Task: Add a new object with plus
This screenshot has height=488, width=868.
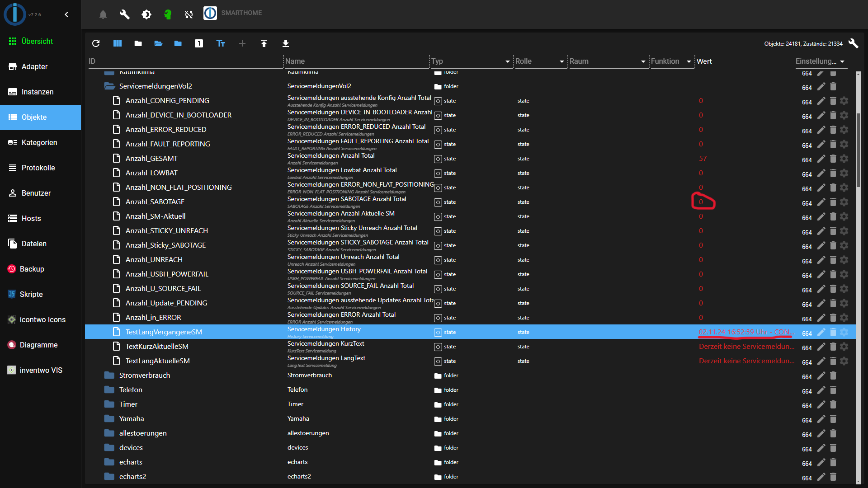Action: [242, 43]
